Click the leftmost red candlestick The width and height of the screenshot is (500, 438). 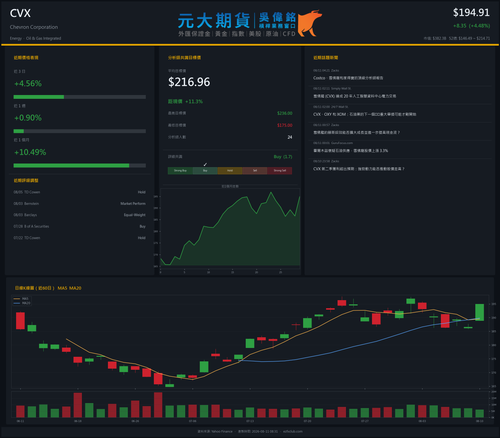coord(20,321)
